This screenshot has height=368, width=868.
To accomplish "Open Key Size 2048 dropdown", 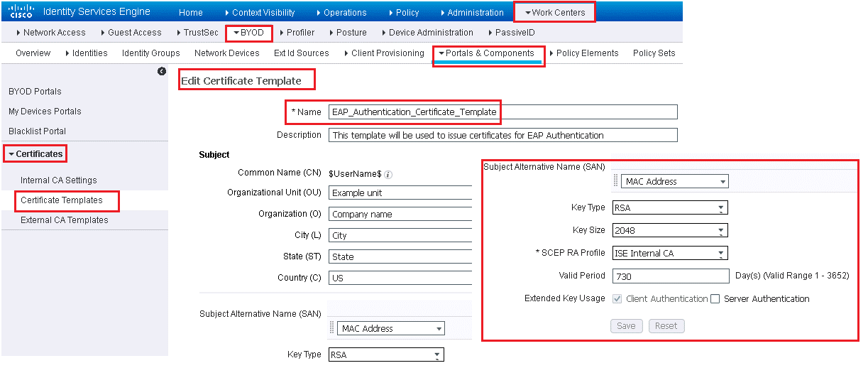I will pos(669,231).
